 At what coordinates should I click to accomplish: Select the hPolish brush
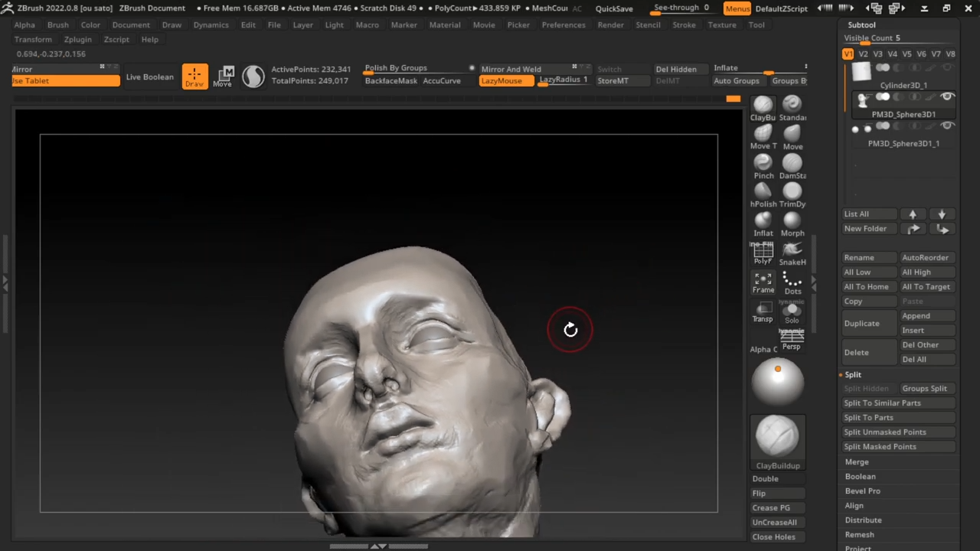pyautogui.click(x=763, y=192)
